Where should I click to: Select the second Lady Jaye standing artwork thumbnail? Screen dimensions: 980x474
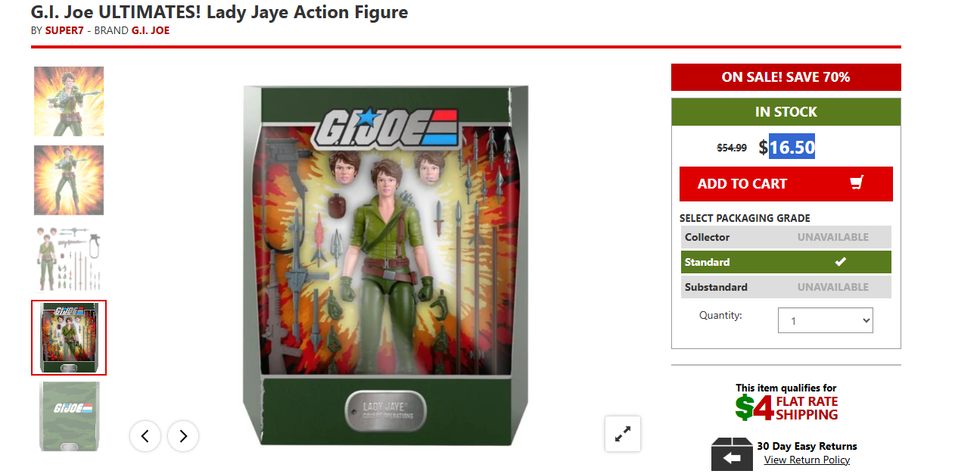(x=69, y=180)
